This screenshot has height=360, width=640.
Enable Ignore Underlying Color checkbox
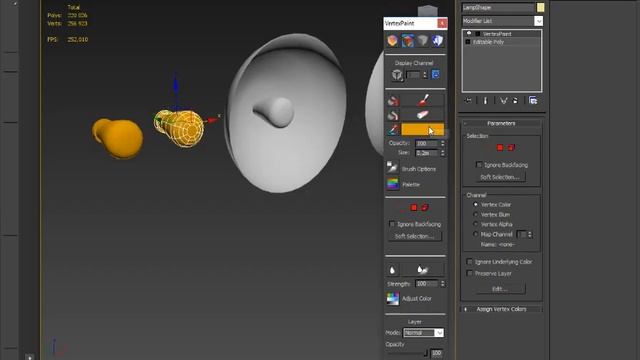(x=469, y=262)
